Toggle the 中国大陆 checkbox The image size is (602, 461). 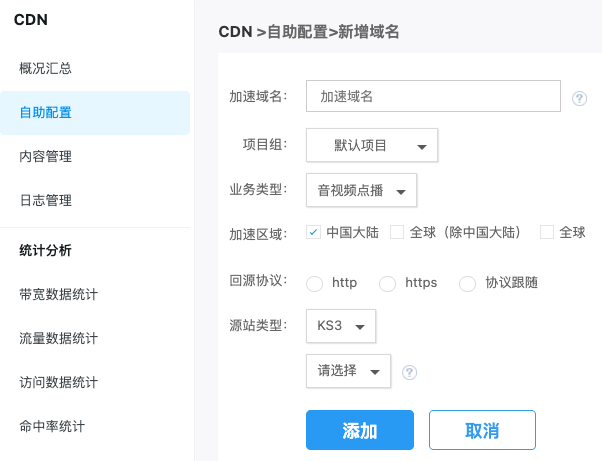click(x=314, y=232)
